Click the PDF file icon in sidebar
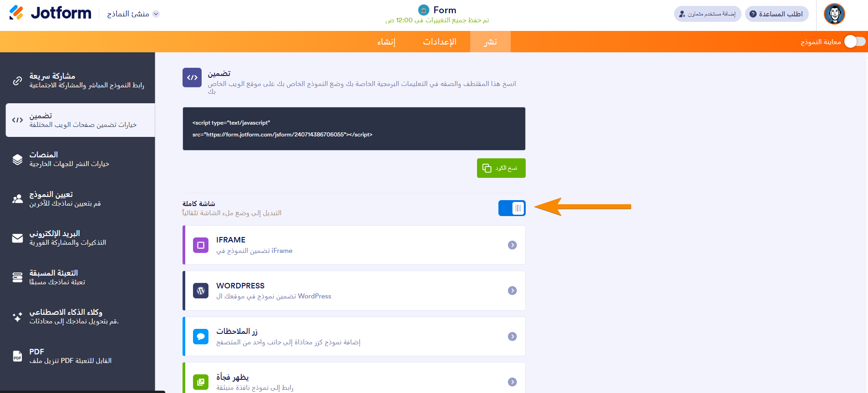 point(17,356)
